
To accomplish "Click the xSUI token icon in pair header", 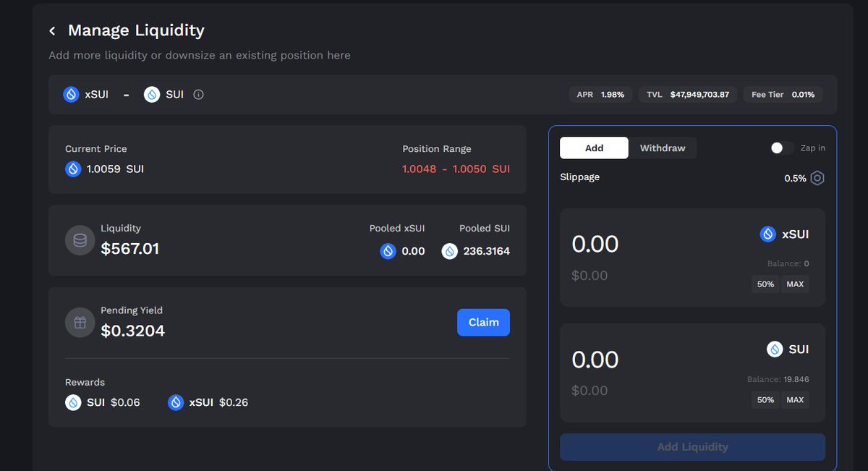I will point(71,94).
